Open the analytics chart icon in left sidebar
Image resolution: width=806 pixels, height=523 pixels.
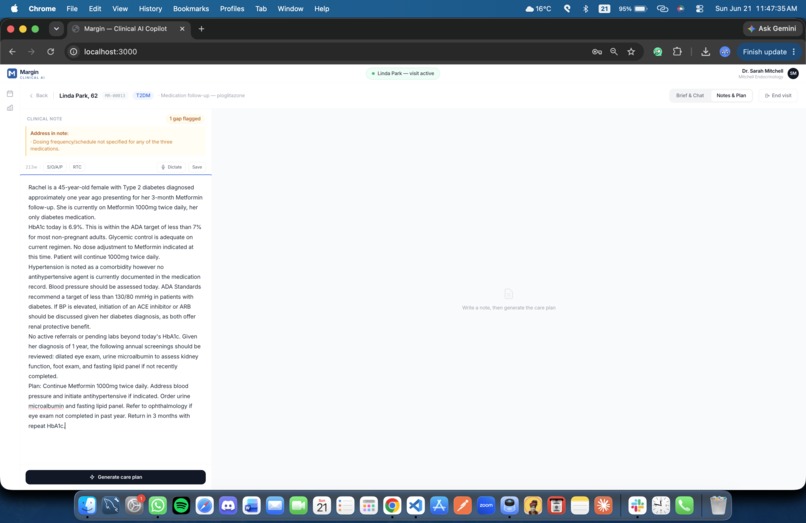(x=10, y=108)
